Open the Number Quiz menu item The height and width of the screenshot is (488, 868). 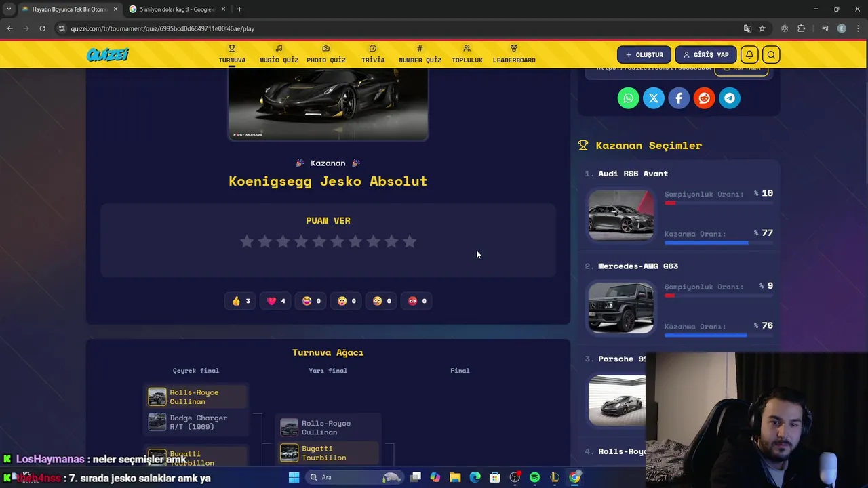[420, 54]
